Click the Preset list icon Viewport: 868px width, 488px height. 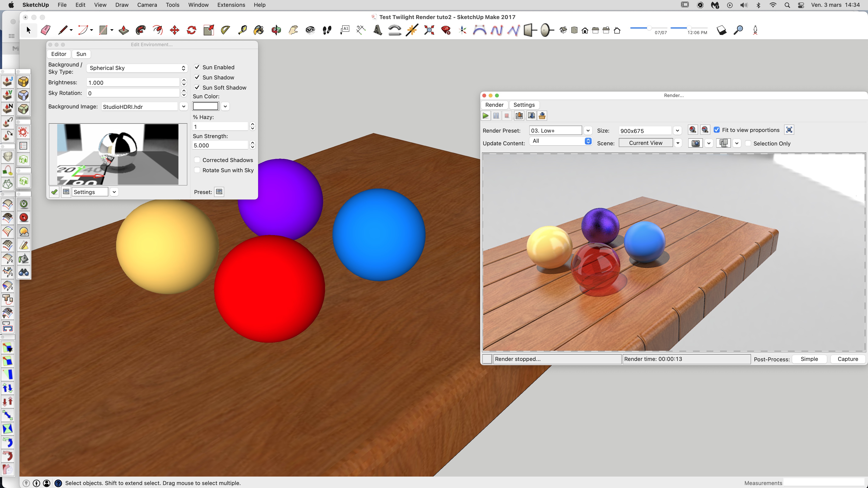tap(219, 192)
